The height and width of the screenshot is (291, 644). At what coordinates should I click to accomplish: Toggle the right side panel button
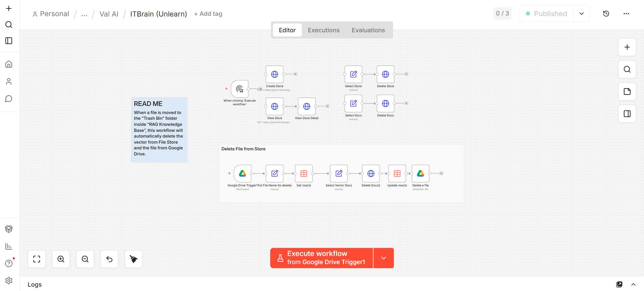(627, 114)
